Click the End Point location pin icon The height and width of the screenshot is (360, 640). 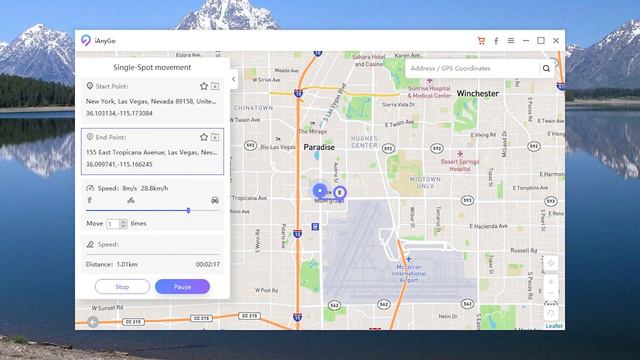(90, 137)
